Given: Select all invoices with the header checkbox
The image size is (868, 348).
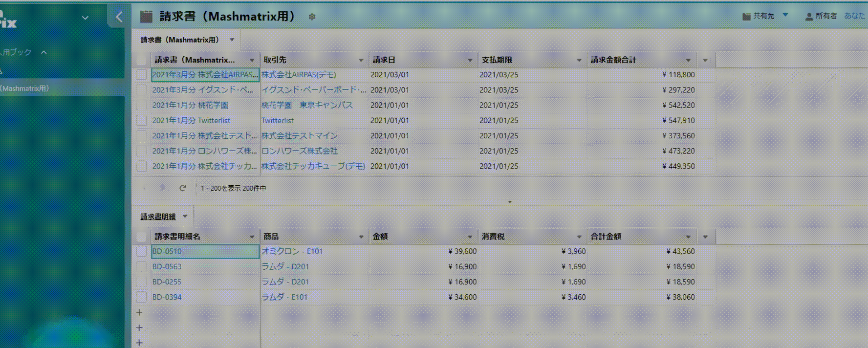Looking at the screenshot, I should 142,60.
